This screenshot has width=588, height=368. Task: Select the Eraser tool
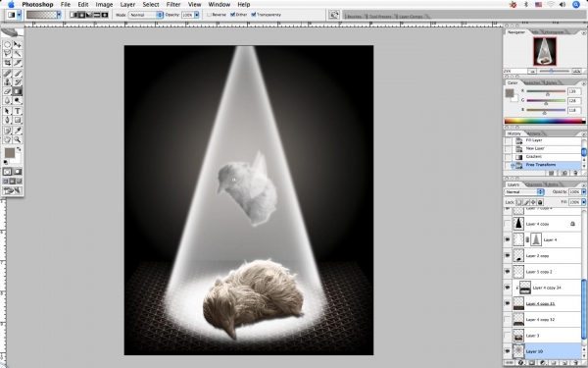click(x=7, y=91)
